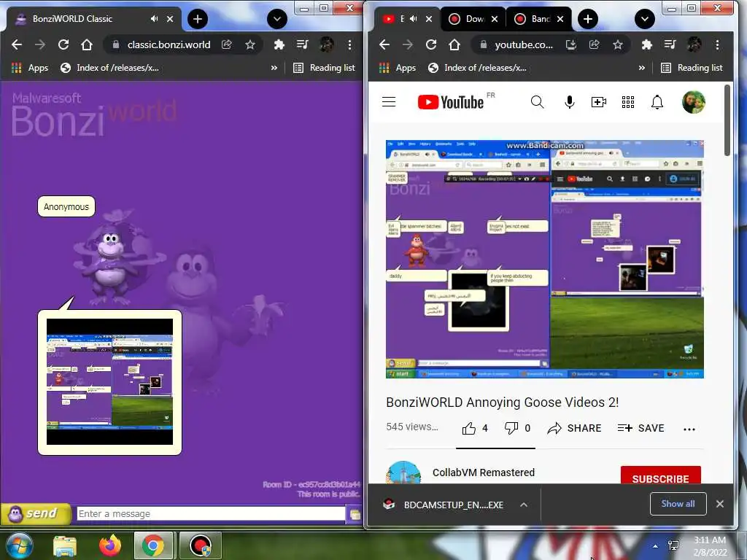Screen dimensions: 747x560
Task: Subscribe to CollabVM Remastered
Action: [x=660, y=476]
